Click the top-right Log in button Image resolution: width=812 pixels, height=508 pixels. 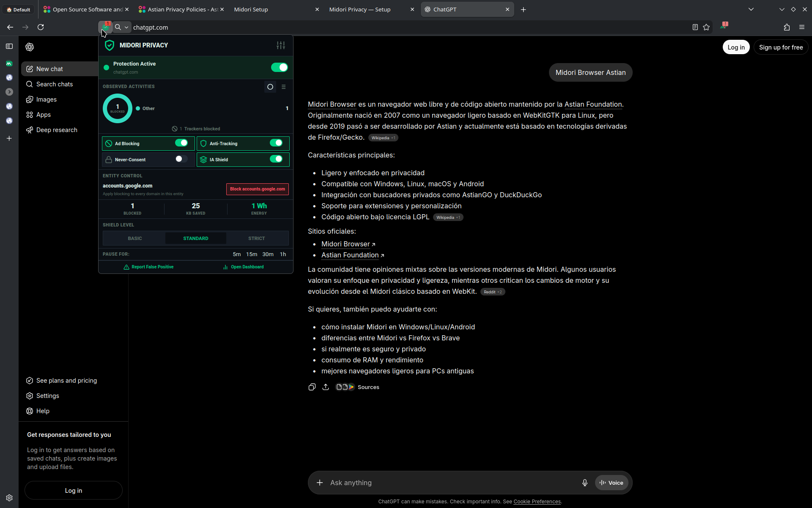tap(736, 47)
